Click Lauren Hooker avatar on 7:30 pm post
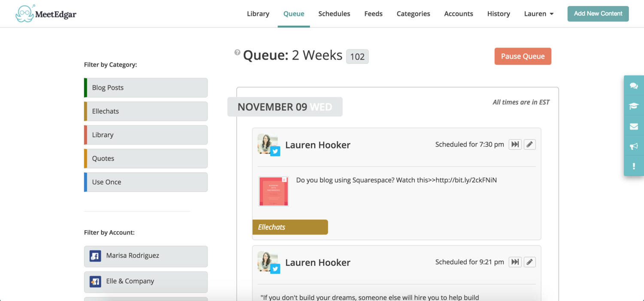This screenshot has width=644, height=301. coord(267,143)
